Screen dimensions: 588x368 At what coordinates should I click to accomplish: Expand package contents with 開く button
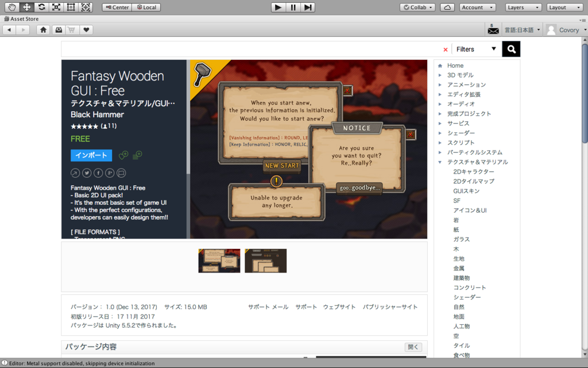(413, 347)
